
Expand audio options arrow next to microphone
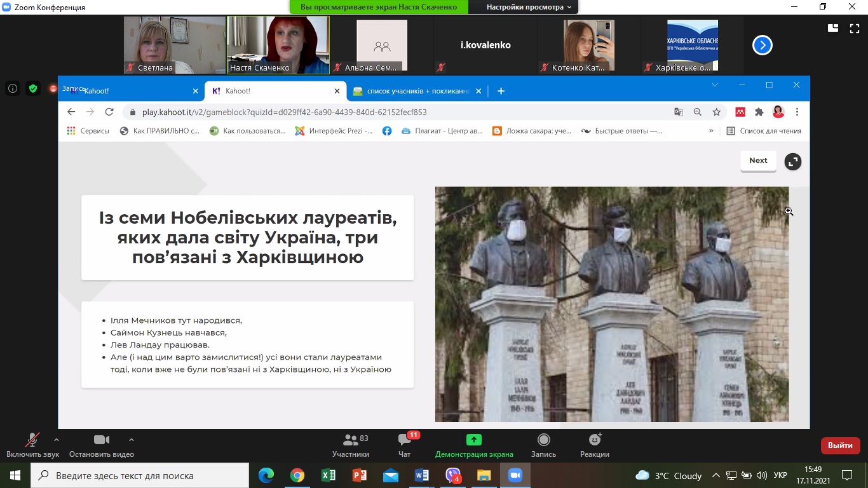pos(57,440)
